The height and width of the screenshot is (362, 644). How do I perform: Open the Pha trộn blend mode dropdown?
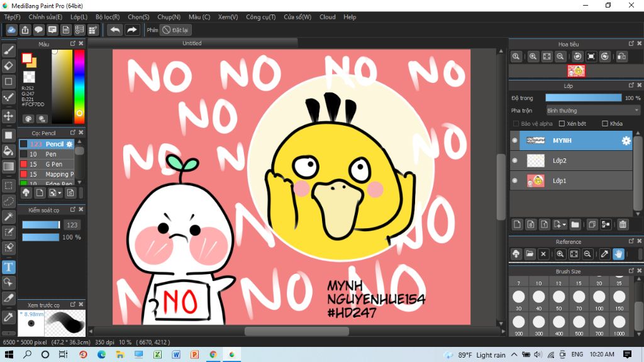click(592, 111)
